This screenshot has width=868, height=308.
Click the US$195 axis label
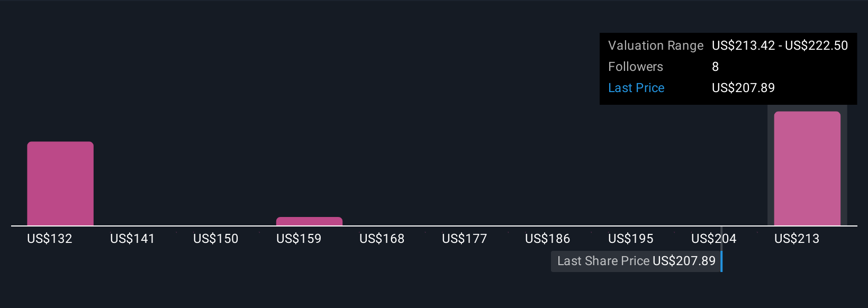pos(631,239)
